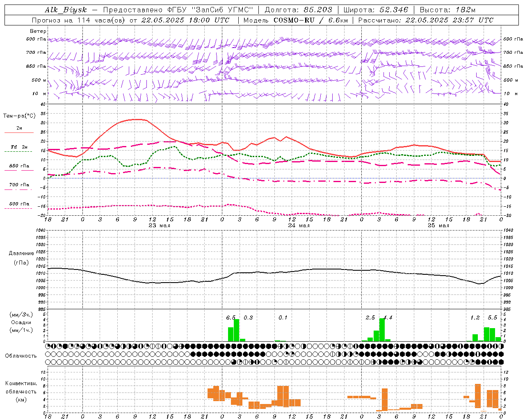This screenshot has width=525, height=420.
Task: Click the station name Alk_Biysk in the header
Action: [x=66, y=10]
